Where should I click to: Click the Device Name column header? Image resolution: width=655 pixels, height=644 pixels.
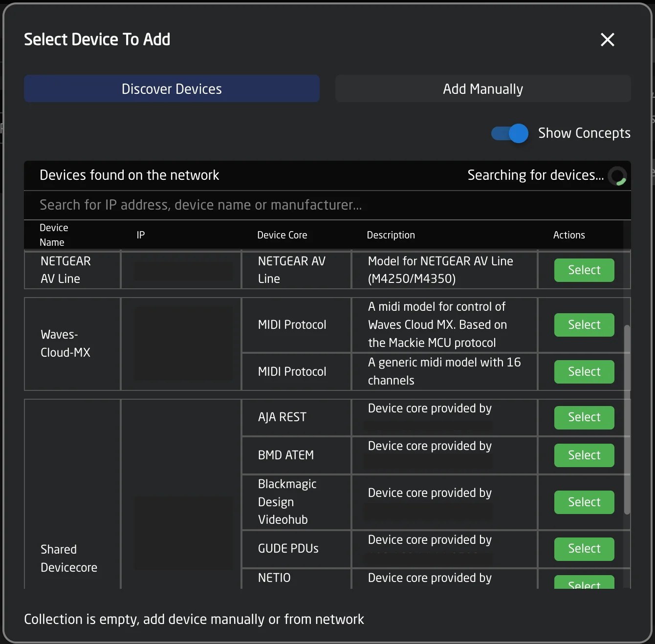[x=54, y=235]
